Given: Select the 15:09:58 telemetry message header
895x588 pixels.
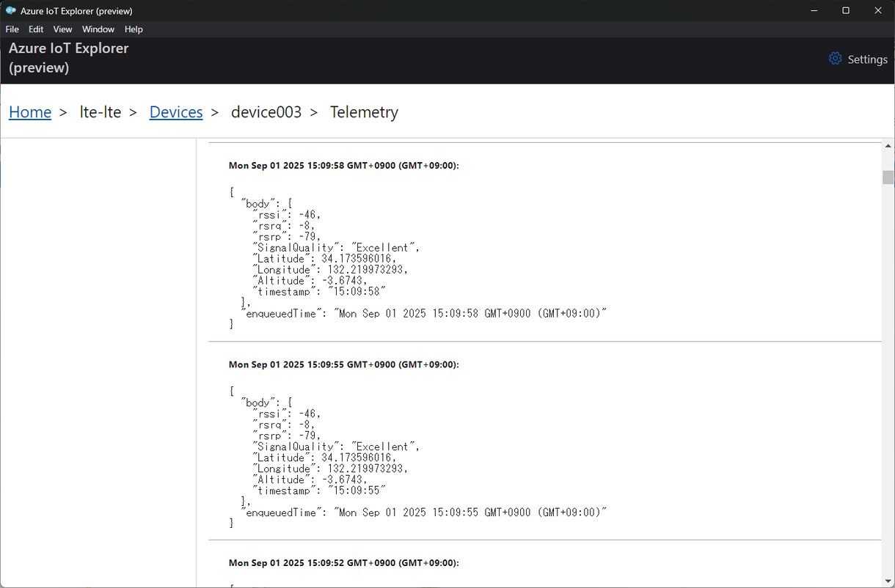Looking at the screenshot, I should click(344, 166).
